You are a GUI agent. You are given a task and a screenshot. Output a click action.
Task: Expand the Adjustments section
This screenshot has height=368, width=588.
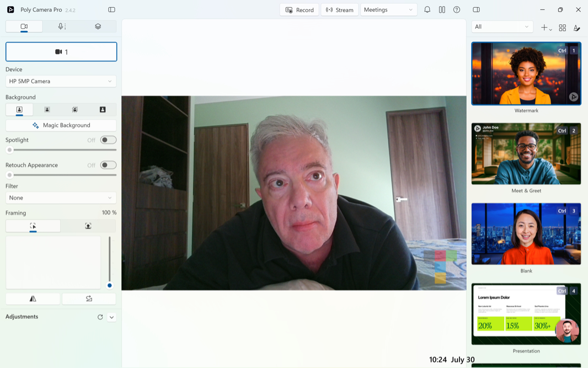[x=111, y=317]
